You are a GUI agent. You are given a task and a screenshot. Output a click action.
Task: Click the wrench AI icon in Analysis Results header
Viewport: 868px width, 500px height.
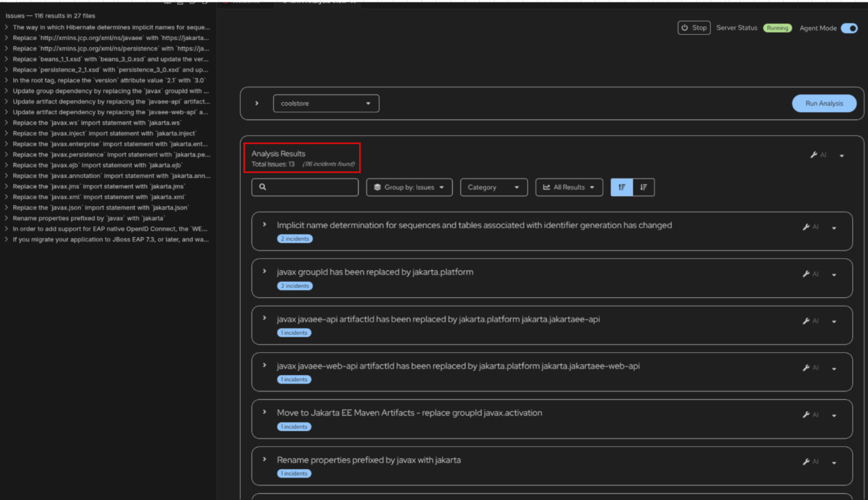point(818,155)
